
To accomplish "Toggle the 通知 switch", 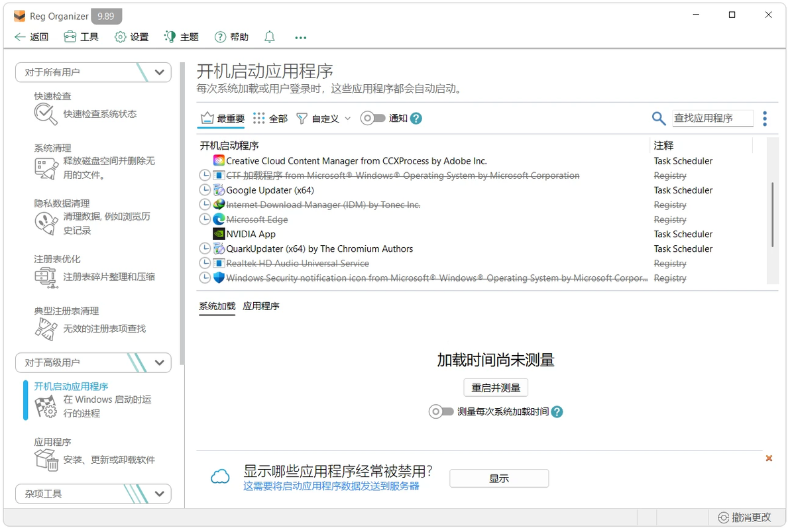I will (x=373, y=119).
